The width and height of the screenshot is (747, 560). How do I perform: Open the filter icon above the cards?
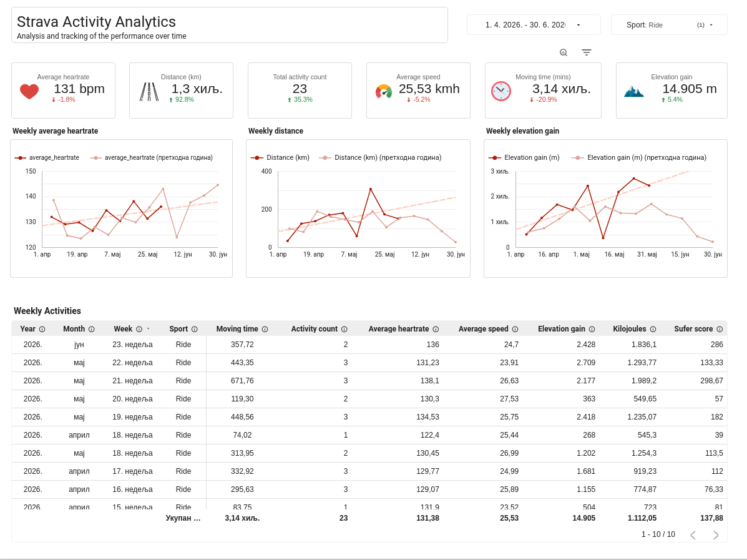click(x=587, y=52)
